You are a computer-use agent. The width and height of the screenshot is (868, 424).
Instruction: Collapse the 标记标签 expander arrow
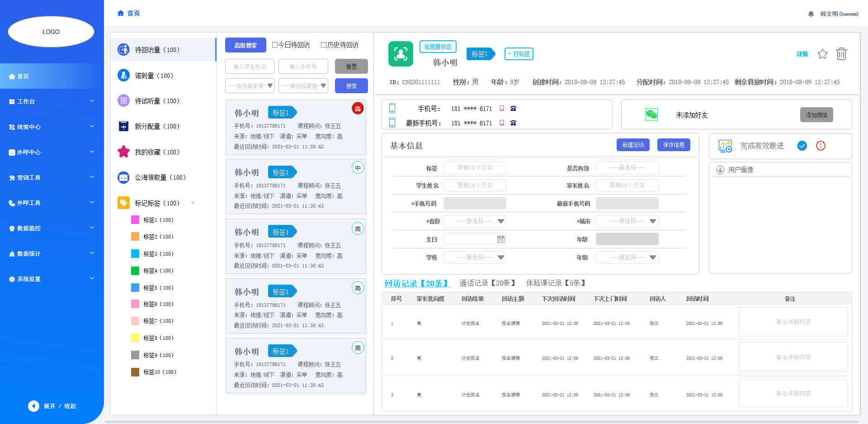click(x=193, y=203)
